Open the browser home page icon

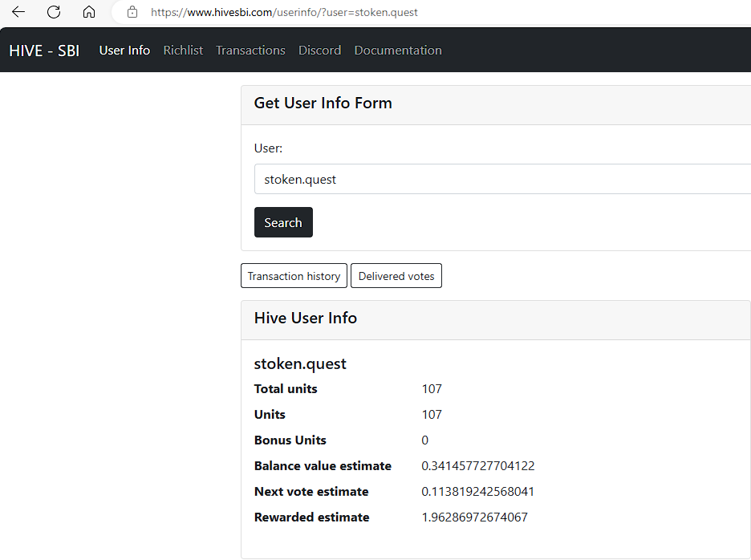tap(89, 12)
